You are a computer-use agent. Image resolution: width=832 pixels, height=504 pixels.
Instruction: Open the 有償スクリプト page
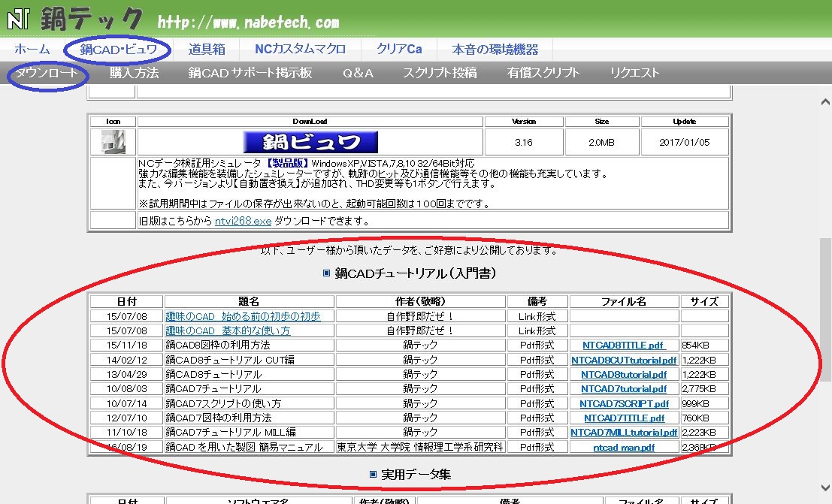point(543,73)
